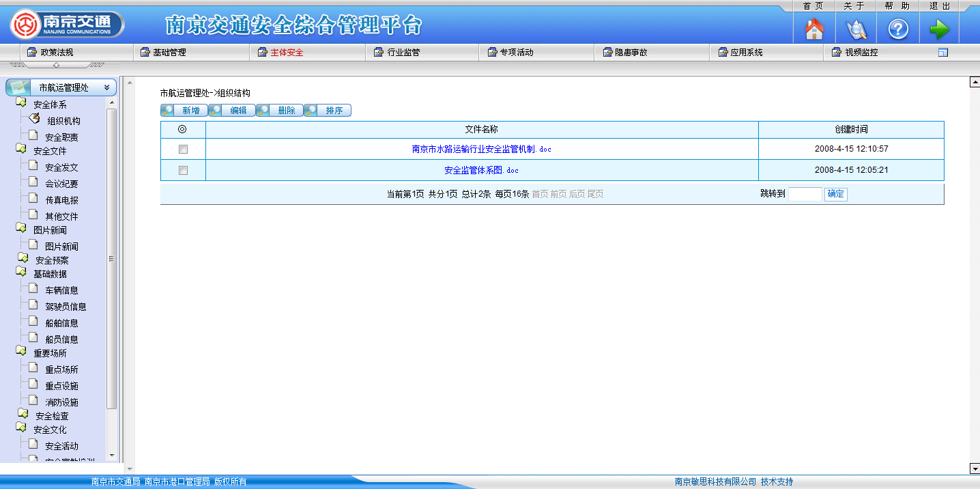Open the About (关于) icon
This screenshot has height=489, width=980.
pos(856,29)
